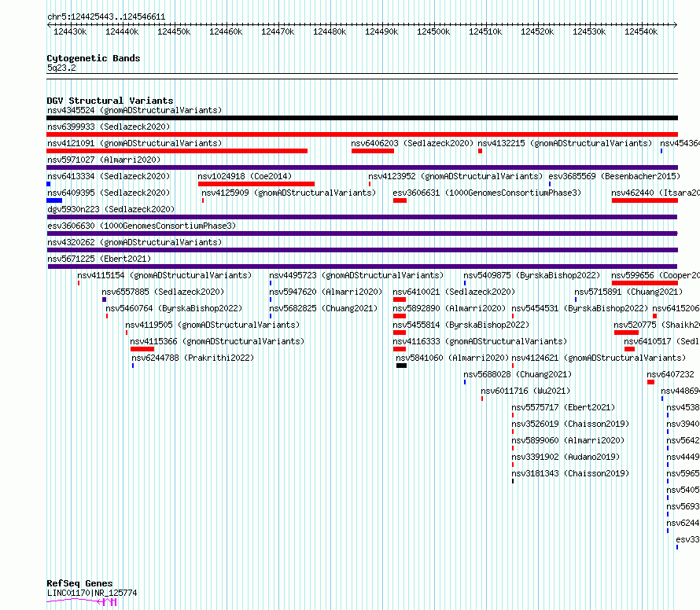Screen dimensions: 700x610
Task: Open nsv5899060 (Almarri2020) label
Action: (x=568, y=440)
